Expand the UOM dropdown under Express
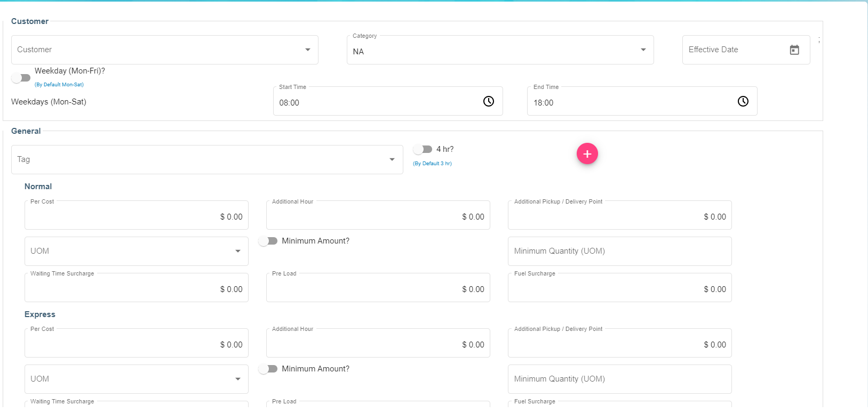The width and height of the screenshot is (868, 413). click(x=136, y=379)
